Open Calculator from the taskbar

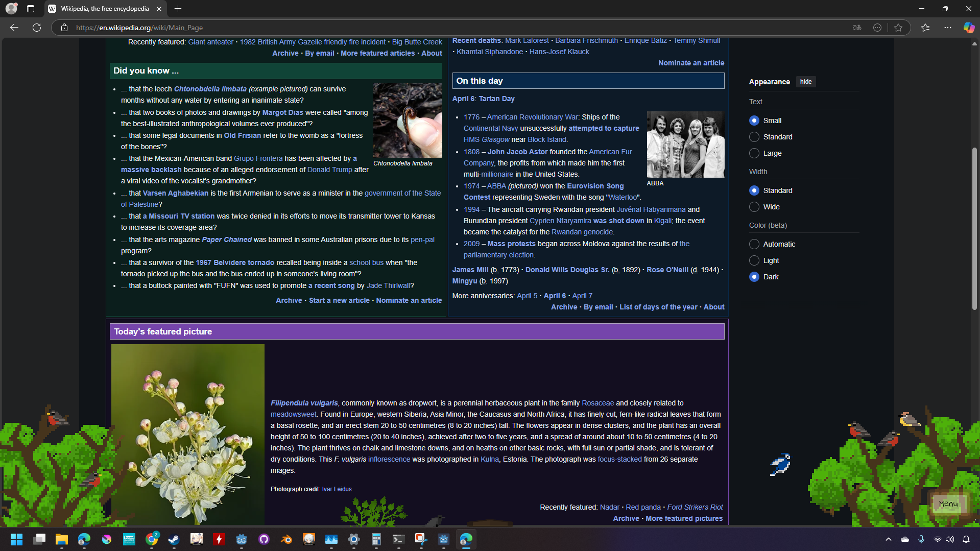coord(376,539)
